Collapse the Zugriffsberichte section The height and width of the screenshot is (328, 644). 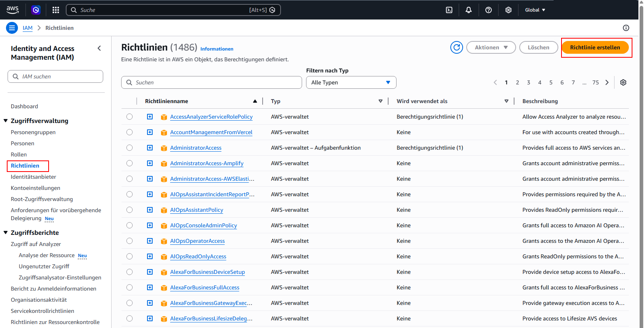click(6, 232)
